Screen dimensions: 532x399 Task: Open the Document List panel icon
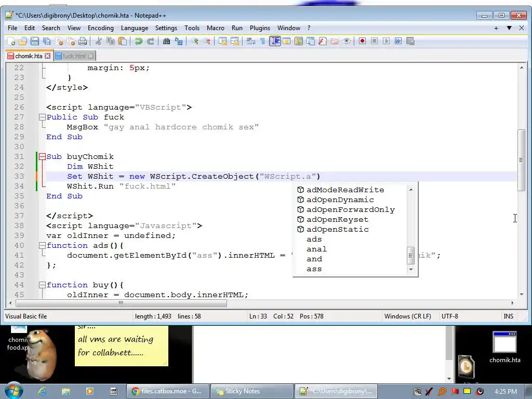click(x=311, y=42)
